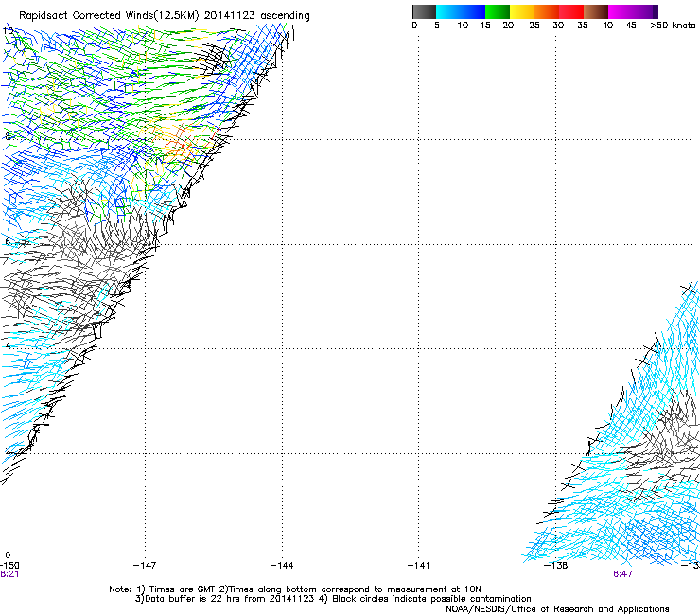
Task: Click the latitude label '6'
Action: (x=8, y=241)
